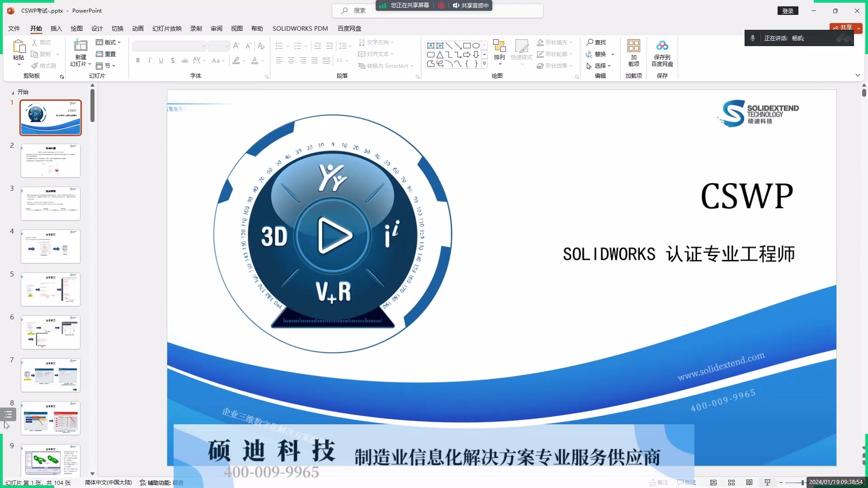This screenshot has width=868, height=488.
Task: Collapse the ribbon with chevron arrow
Action: point(858,75)
